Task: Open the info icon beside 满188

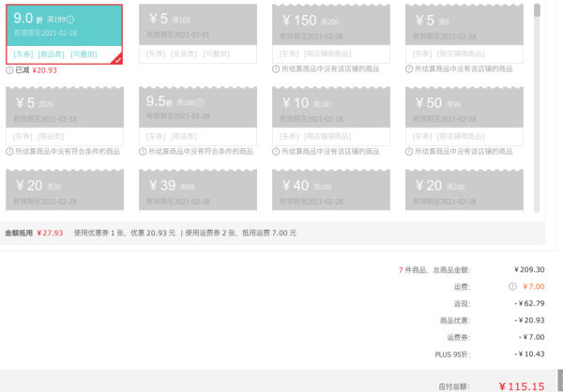Action: (200, 102)
